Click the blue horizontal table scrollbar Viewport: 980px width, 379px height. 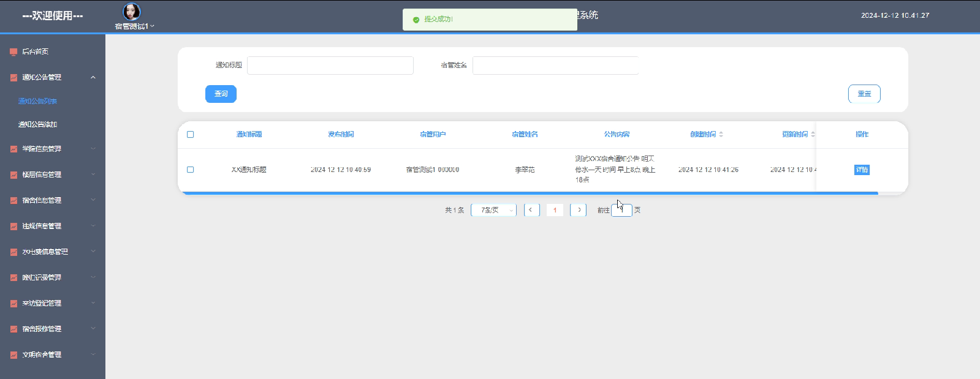pyautogui.click(x=530, y=193)
